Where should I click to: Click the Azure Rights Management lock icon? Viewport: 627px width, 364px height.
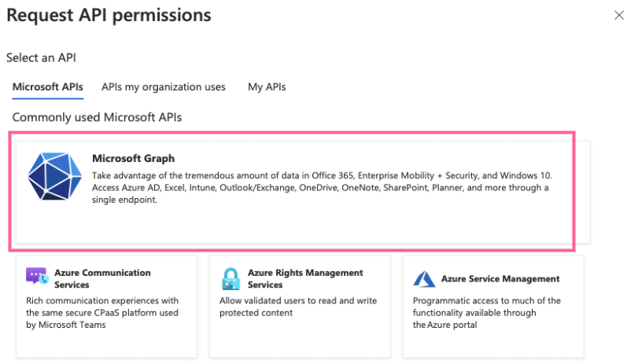point(231,278)
